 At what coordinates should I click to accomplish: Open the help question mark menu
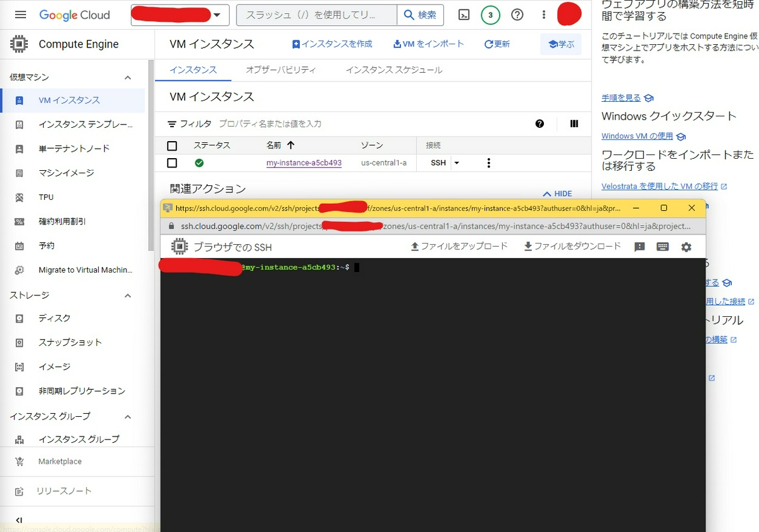click(517, 15)
